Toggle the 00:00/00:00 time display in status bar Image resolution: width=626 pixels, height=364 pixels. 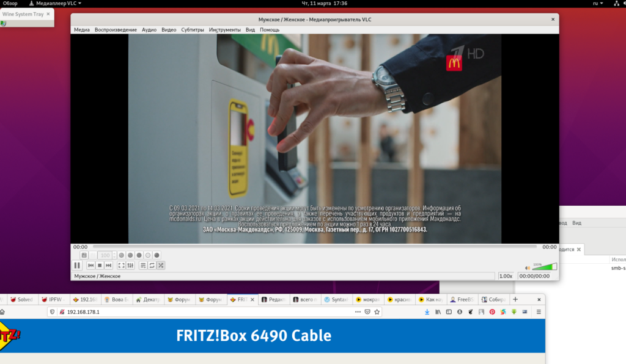534,276
